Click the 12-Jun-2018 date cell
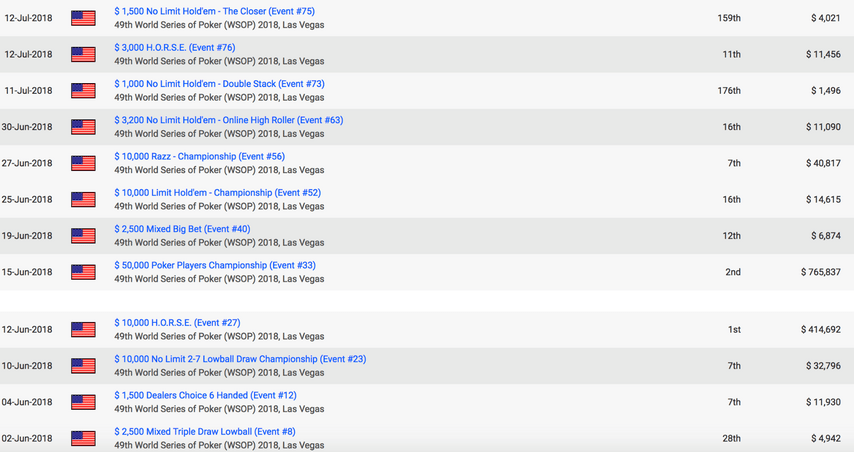 [27, 329]
